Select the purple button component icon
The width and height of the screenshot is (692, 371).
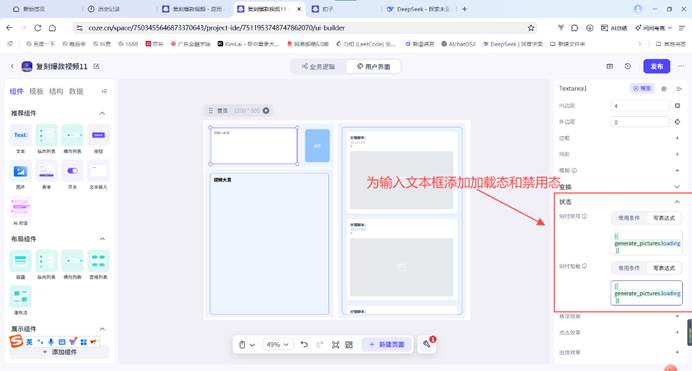pyautogui.click(x=98, y=135)
